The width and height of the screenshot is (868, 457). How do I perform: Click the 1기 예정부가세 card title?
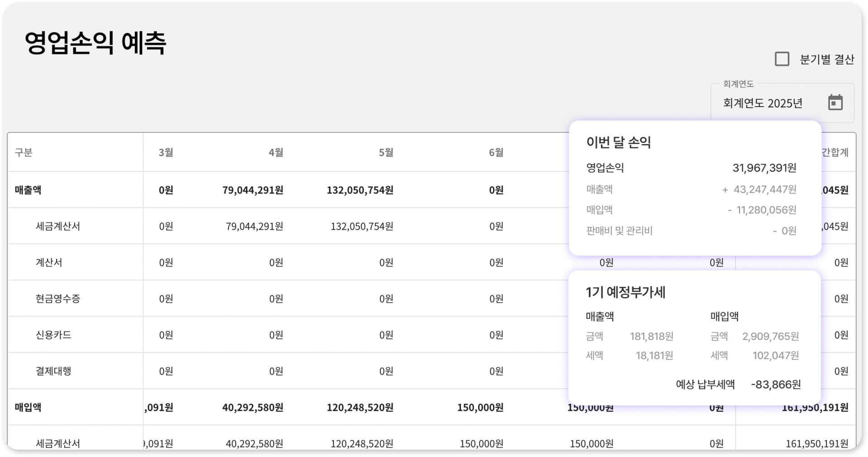[x=626, y=292]
